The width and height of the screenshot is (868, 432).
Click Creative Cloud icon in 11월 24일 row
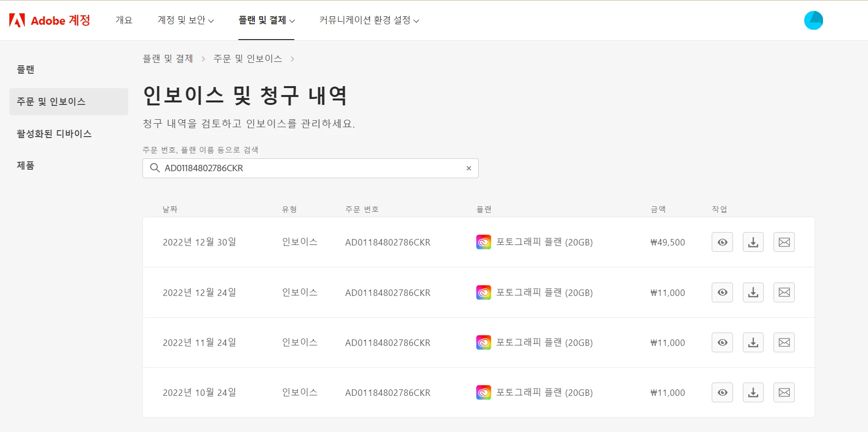tap(484, 342)
